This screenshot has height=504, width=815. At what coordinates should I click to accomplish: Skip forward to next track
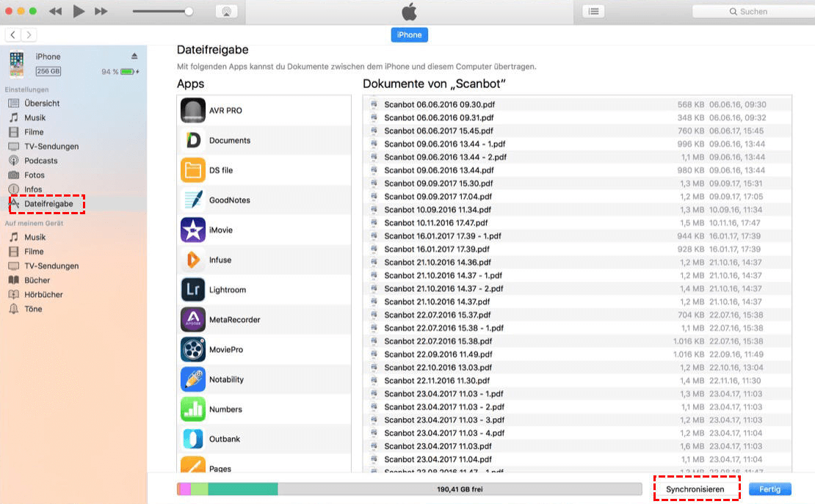click(101, 12)
